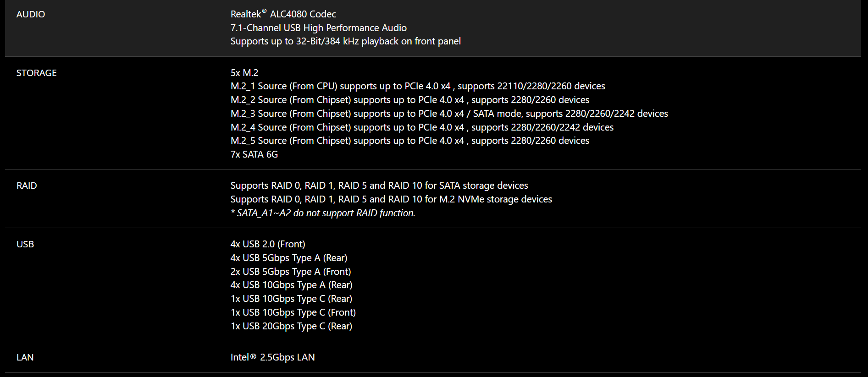Viewport: 868px width, 377px height.
Task: Click RAID support line for SATA devices
Action: 379,186
